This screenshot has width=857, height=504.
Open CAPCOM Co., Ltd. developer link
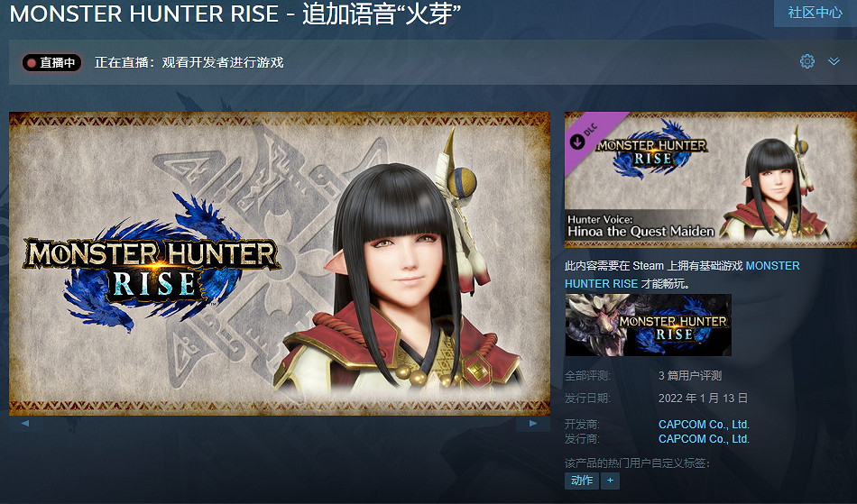click(704, 425)
